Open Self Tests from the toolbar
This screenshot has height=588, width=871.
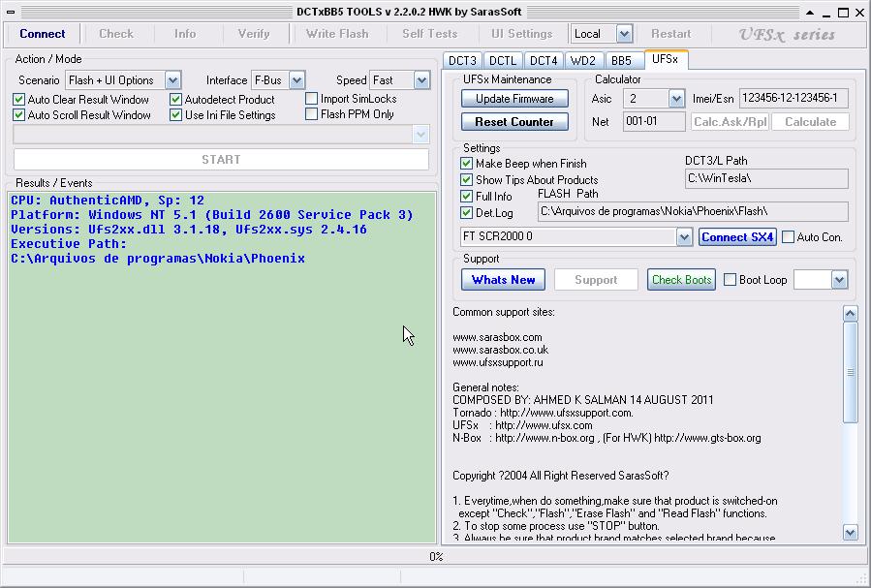[x=430, y=34]
